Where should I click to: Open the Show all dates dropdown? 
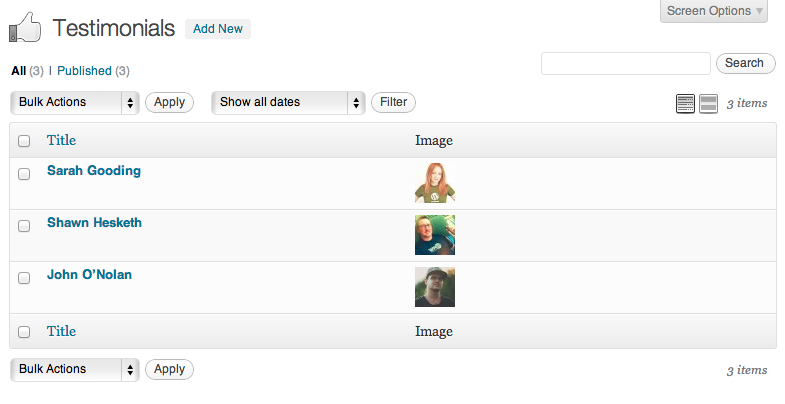pos(288,102)
